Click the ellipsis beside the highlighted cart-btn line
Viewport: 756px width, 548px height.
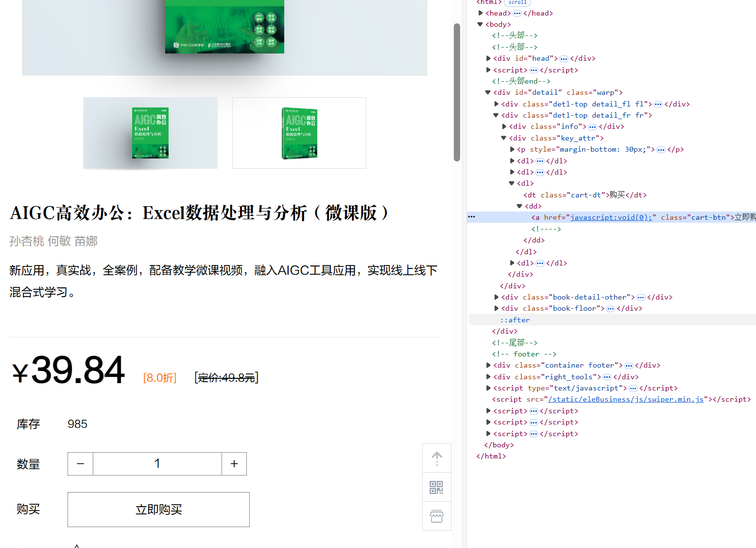(x=471, y=216)
